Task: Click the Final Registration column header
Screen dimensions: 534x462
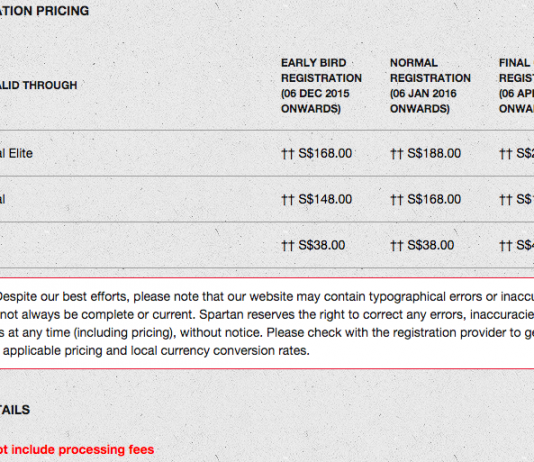Action: [x=516, y=85]
